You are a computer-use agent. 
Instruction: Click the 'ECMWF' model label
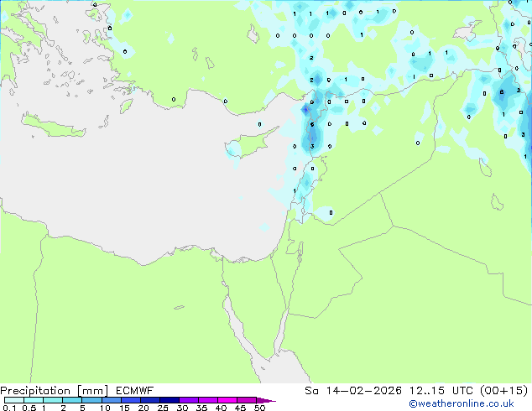click(x=135, y=391)
